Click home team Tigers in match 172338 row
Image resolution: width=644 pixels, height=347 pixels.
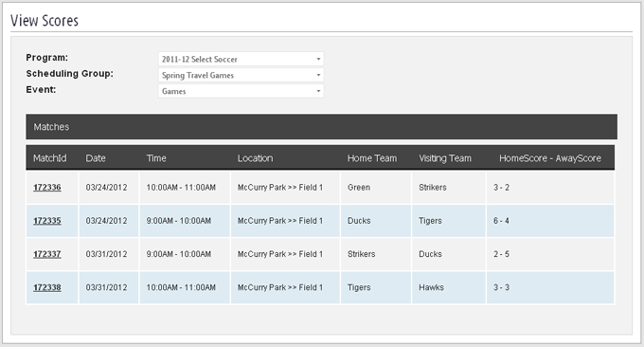pyautogui.click(x=359, y=287)
